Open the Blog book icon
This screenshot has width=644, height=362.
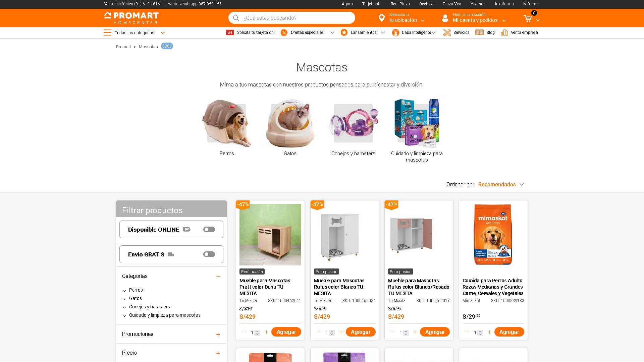[x=479, y=32]
